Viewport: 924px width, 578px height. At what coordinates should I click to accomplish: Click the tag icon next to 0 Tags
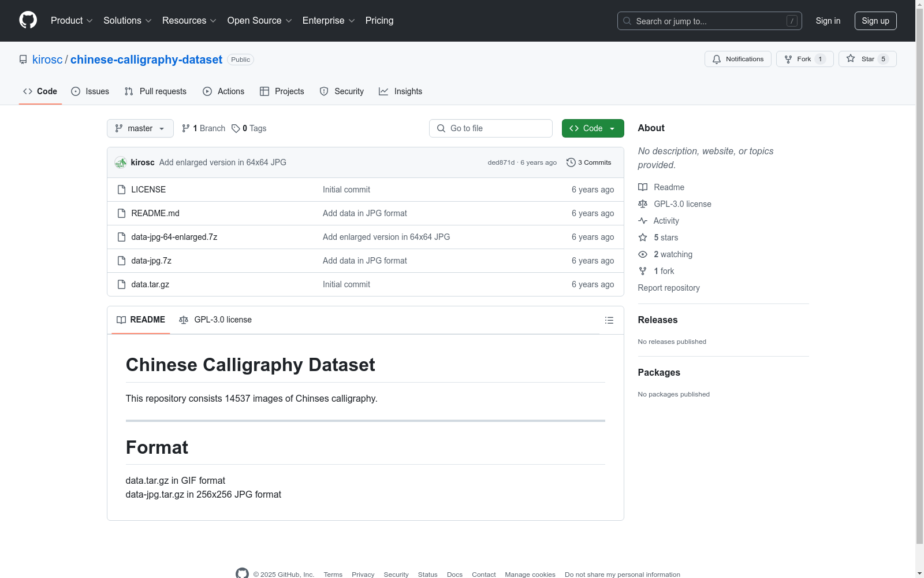pyautogui.click(x=236, y=128)
